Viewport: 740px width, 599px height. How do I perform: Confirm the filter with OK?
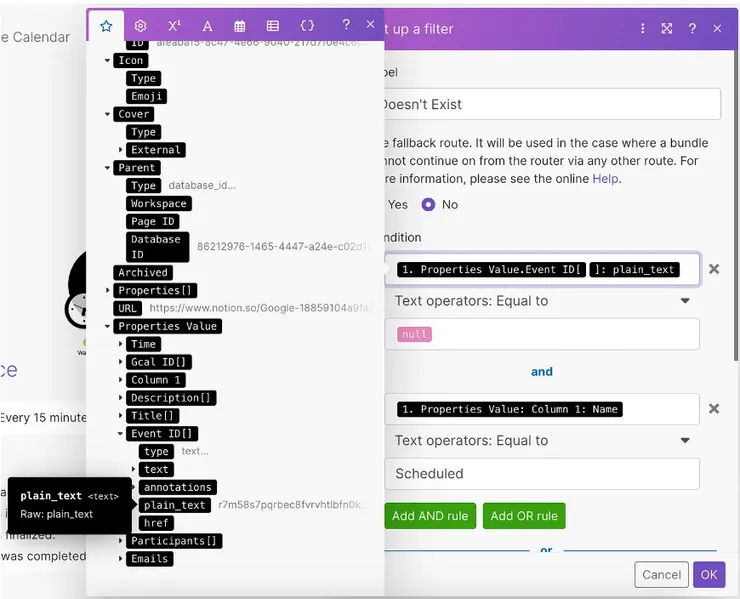tap(709, 574)
